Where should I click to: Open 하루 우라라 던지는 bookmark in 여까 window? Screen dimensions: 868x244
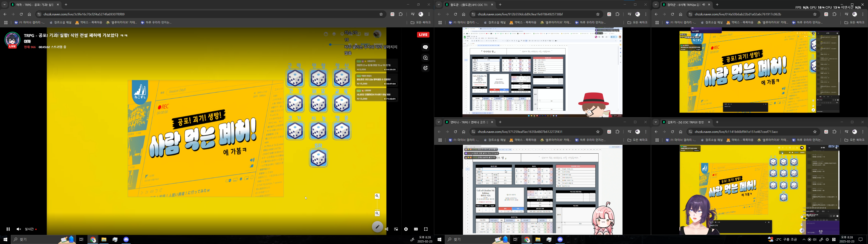point(156,23)
